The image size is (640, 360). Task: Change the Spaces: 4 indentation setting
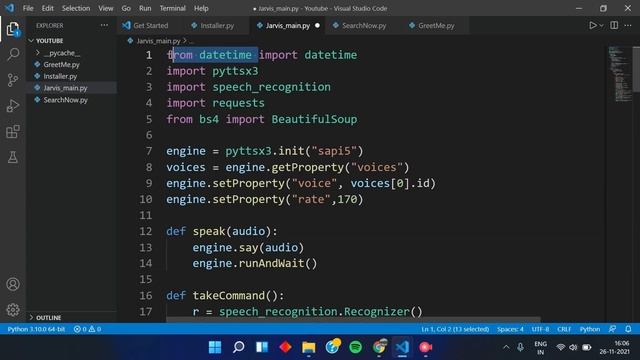pyautogui.click(x=510, y=329)
